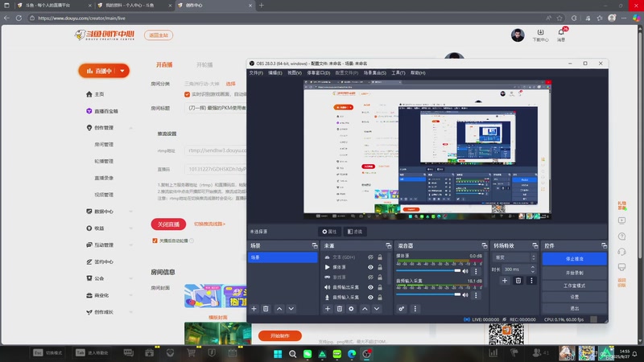Open three-dot options for 媒体源 mixer channel
The height and width of the screenshot is (362, 644).
[476, 271]
